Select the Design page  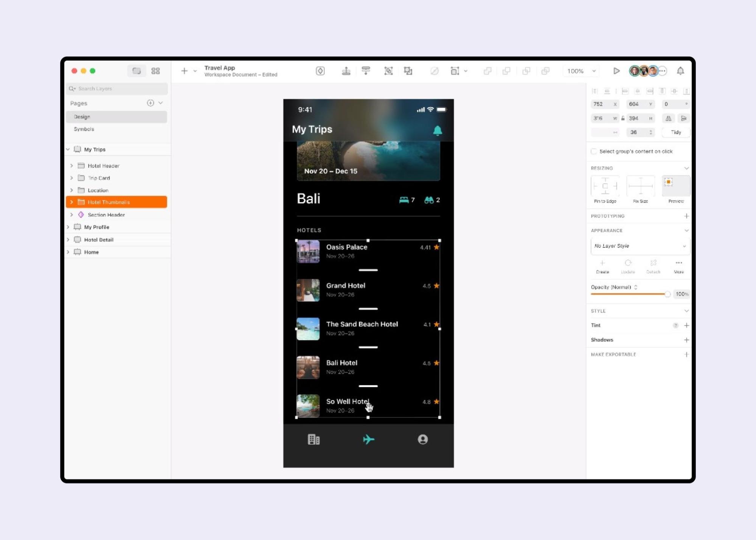[116, 117]
